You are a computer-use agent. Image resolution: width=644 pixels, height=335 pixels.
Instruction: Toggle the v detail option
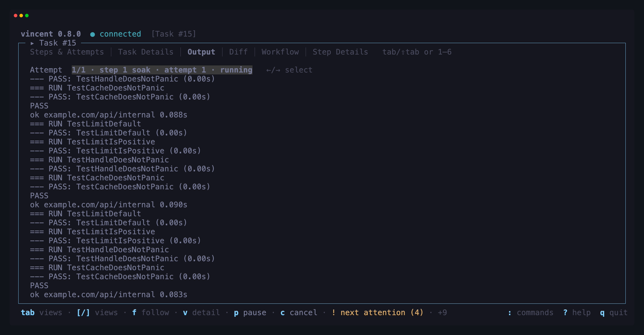pyautogui.click(x=201, y=312)
